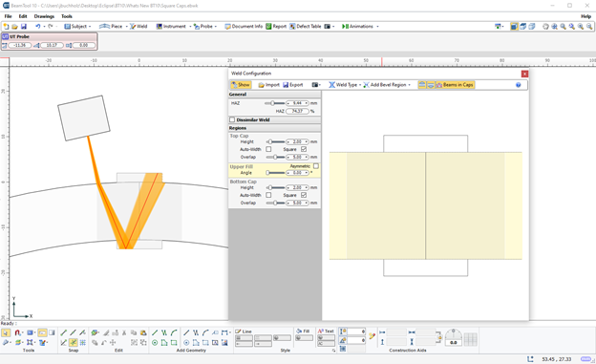
Task: Open Document Info
Action: pos(244,26)
